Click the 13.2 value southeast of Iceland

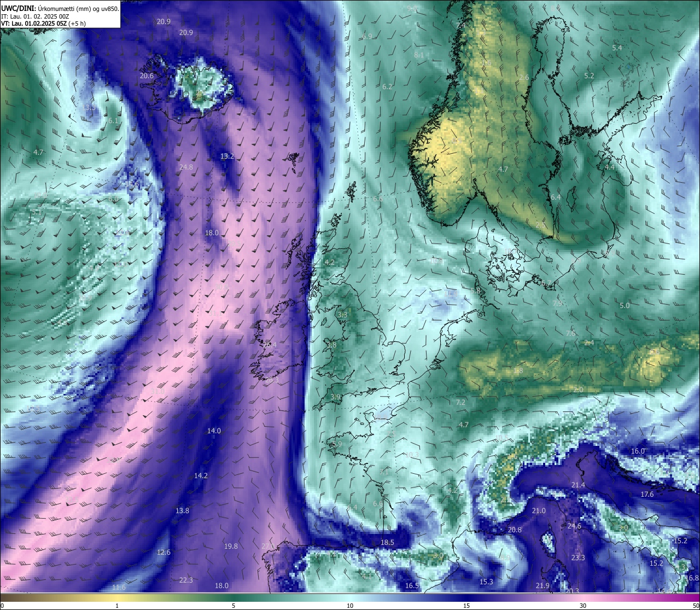pos(227,156)
